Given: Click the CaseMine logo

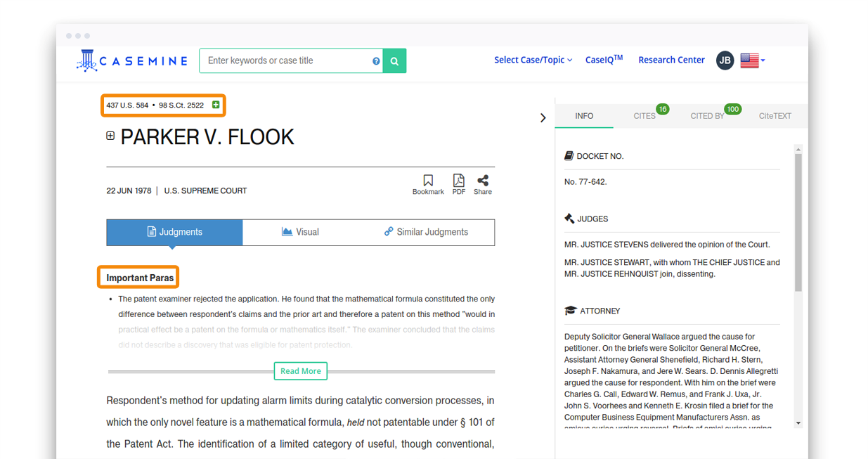Looking at the screenshot, I should (132, 61).
